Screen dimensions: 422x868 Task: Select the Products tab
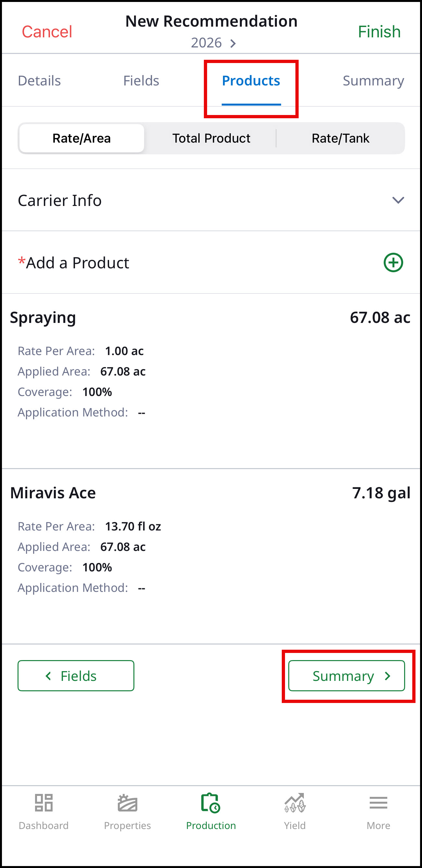tap(251, 81)
